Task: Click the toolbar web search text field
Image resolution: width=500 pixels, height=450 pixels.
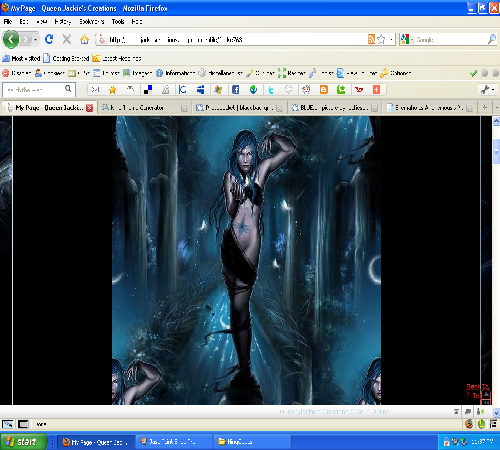Action: (33, 89)
